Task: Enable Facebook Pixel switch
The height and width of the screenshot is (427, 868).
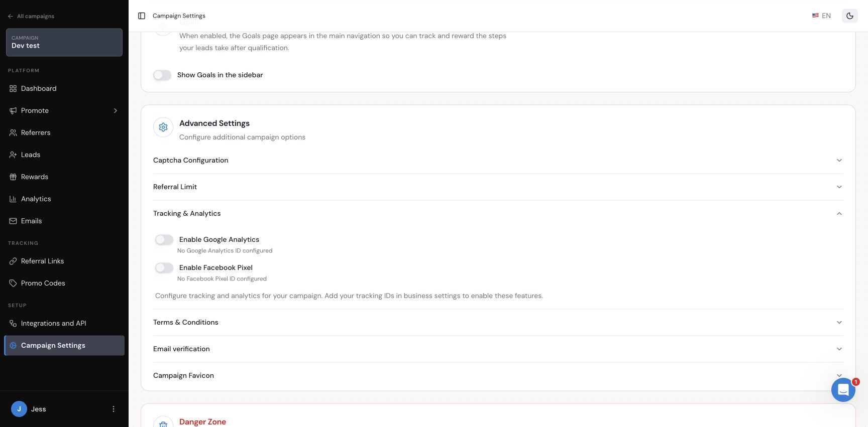Action: [x=164, y=268]
